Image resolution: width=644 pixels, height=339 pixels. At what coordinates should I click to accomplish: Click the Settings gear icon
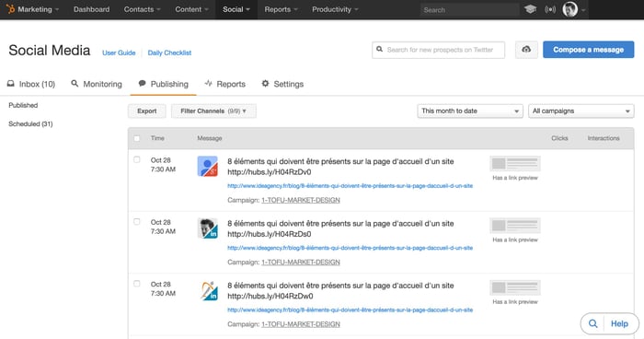pyautogui.click(x=265, y=84)
